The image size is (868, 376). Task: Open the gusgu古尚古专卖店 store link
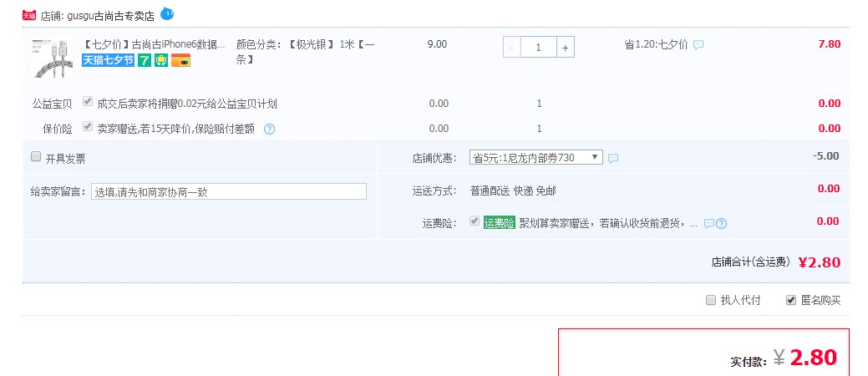(x=111, y=16)
